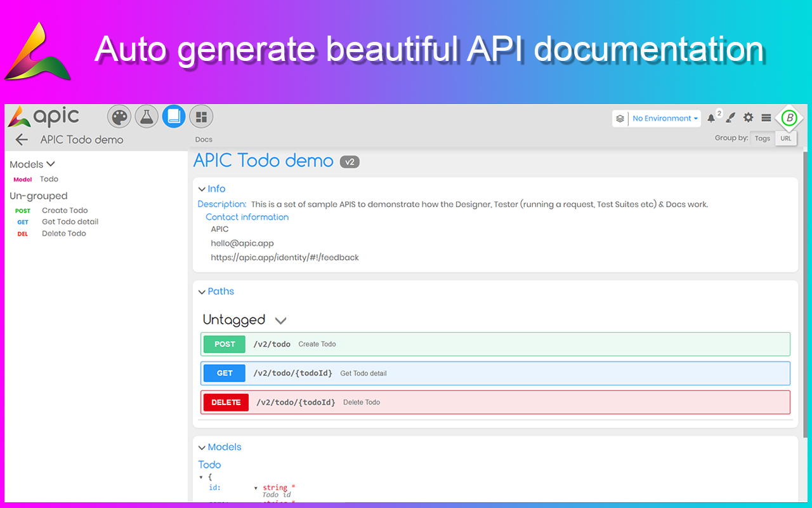Viewport: 812px width, 508px height.
Task: Expand the DELETE /v2/todo/{todoId} endpoint
Action: (x=495, y=403)
